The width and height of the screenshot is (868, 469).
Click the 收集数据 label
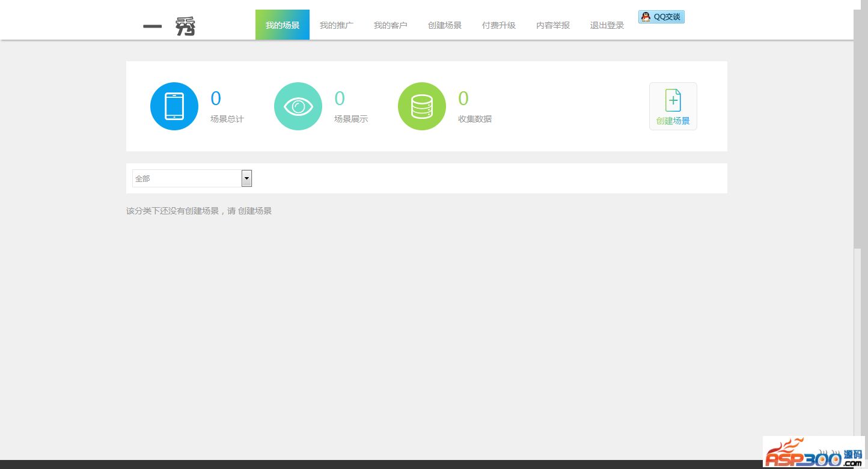475,119
